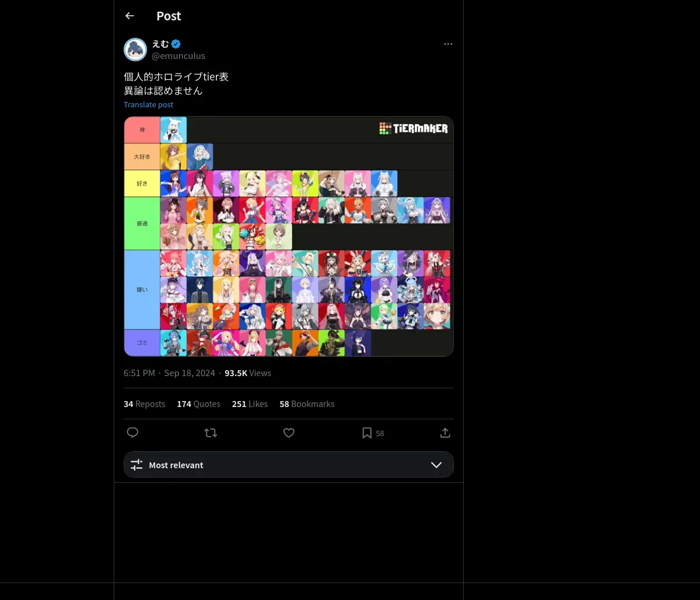Click the filter sliders icon

[x=136, y=465]
